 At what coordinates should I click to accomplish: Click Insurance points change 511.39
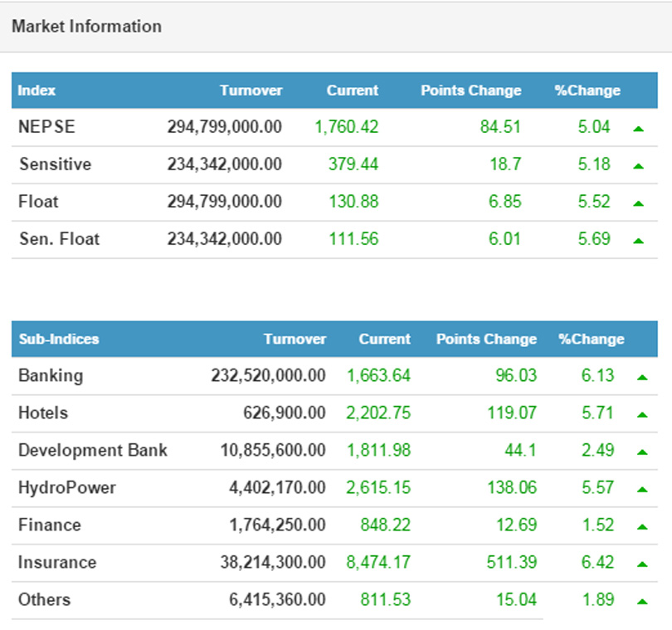[x=512, y=562]
